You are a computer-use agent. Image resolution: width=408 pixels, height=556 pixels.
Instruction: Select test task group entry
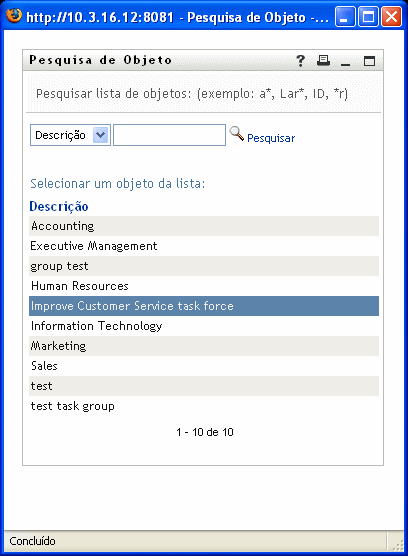(x=204, y=406)
